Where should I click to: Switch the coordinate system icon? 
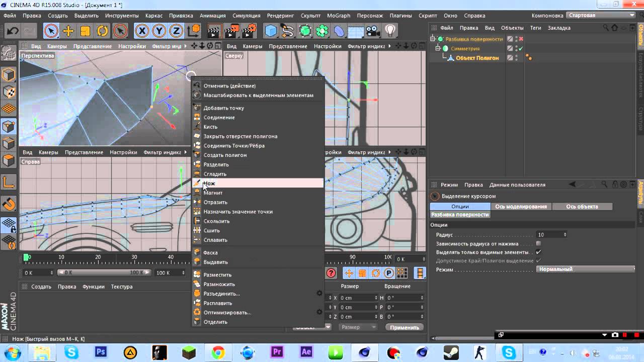pyautogui.click(x=194, y=31)
